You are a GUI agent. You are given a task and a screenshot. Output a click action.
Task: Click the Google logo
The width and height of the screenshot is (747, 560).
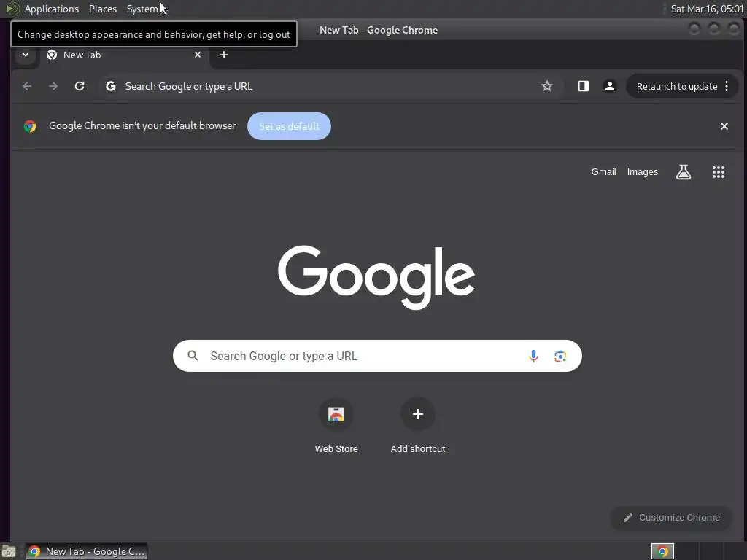tap(376, 277)
